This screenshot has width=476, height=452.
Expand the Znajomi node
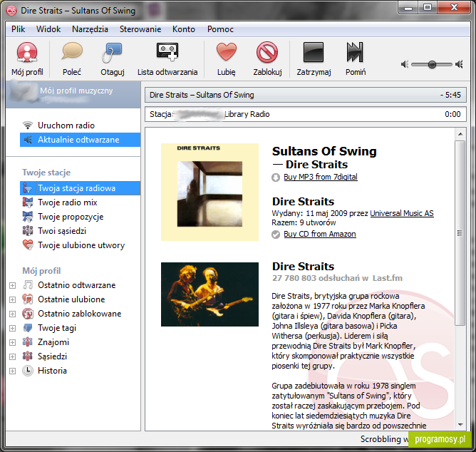pyautogui.click(x=12, y=343)
